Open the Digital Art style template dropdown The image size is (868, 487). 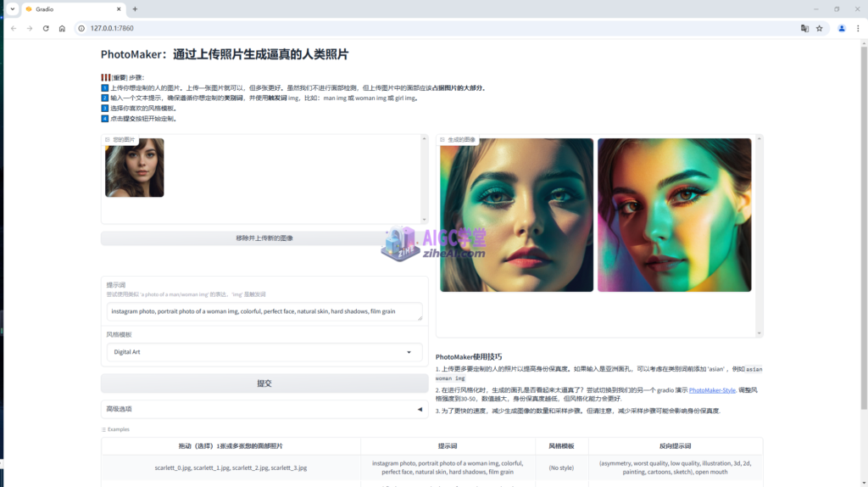pos(264,352)
